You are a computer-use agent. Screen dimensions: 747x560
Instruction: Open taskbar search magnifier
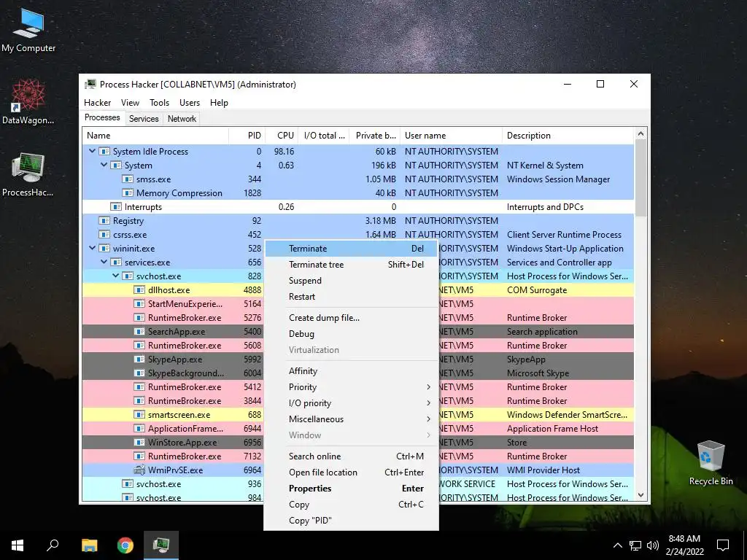pyautogui.click(x=53, y=545)
